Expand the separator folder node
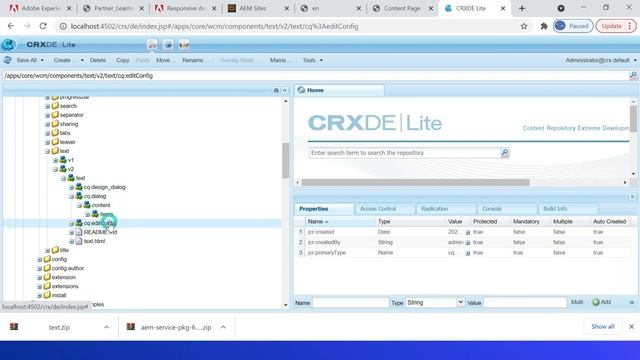The width and height of the screenshot is (640, 360). point(47,115)
